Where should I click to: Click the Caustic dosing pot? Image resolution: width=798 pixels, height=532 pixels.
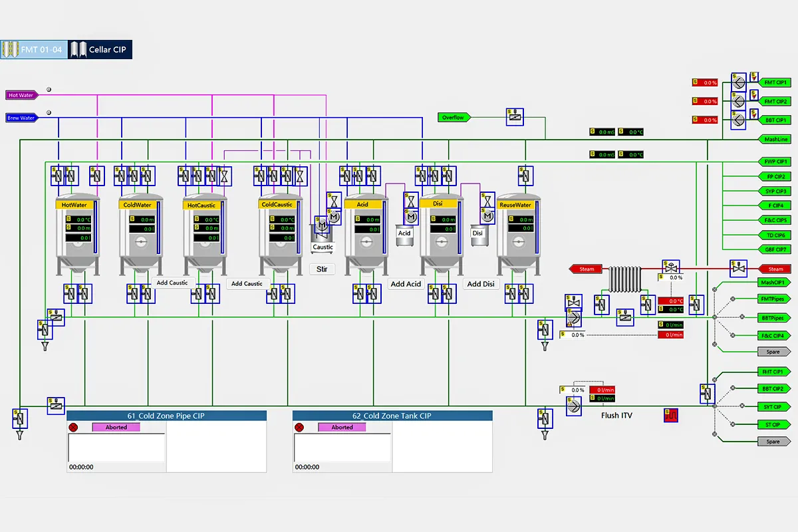(x=323, y=238)
